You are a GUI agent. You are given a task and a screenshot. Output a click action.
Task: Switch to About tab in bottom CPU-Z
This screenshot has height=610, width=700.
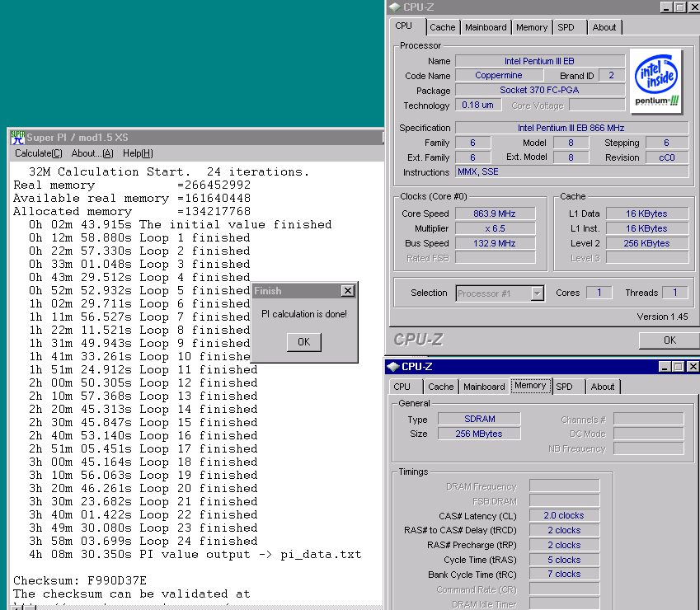tap(602, 387)
